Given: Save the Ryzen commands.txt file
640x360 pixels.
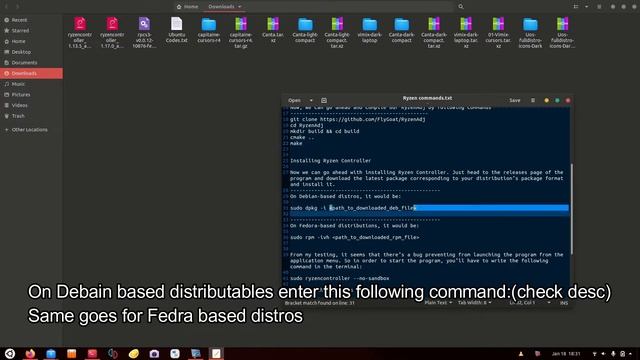Looking at the screenshot, I should [x=515, y=100].
